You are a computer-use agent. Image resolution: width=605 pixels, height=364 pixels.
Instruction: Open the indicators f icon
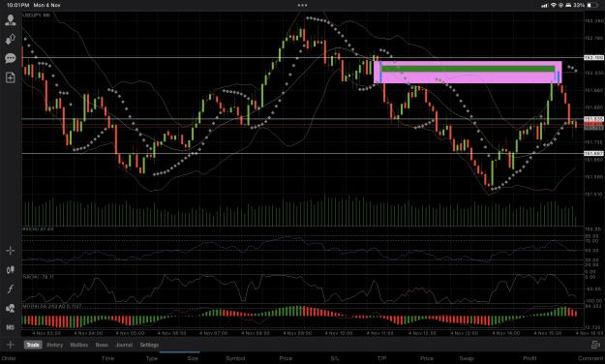click(x=11, y=288)
